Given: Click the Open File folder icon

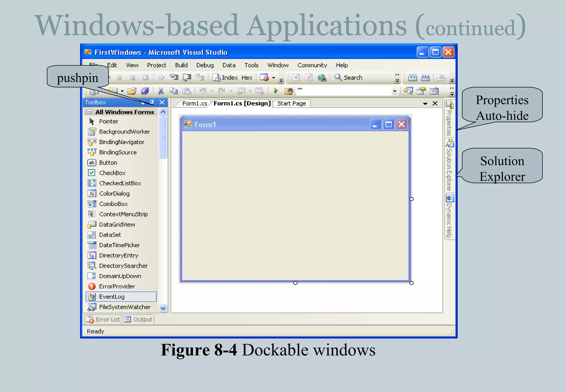Looking at the screenshot, I should click(x=132, y=91).
